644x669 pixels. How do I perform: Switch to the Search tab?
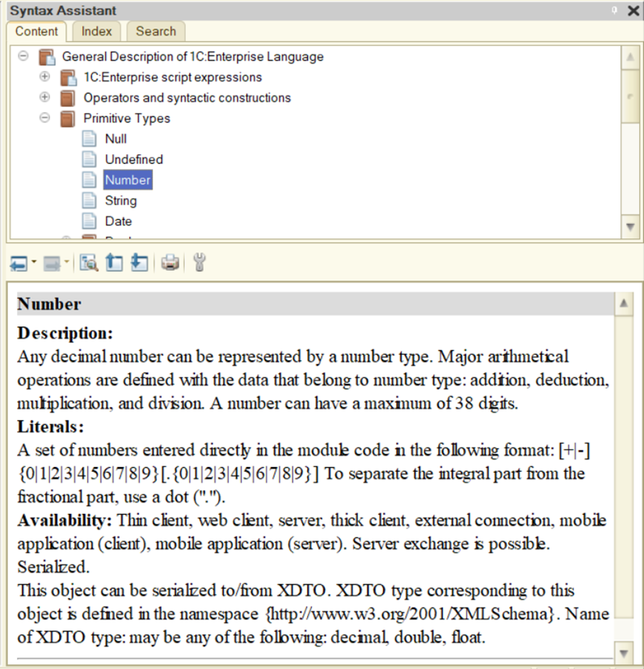155,32
